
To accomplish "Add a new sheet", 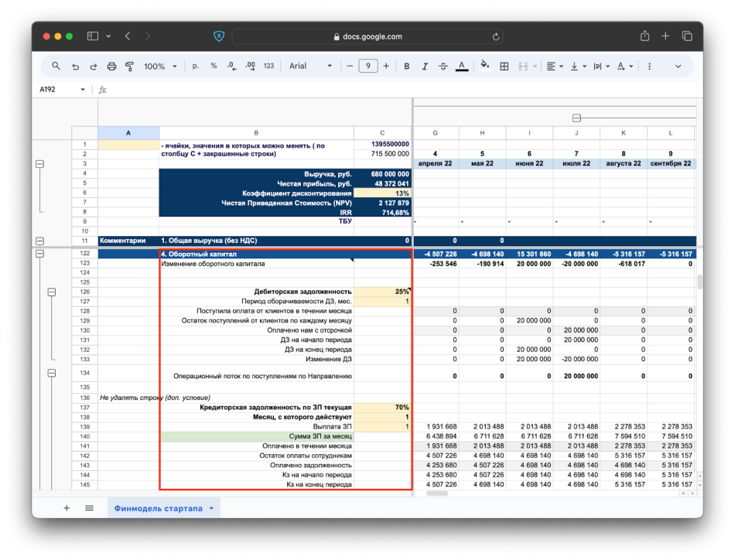I will [67, 508].
